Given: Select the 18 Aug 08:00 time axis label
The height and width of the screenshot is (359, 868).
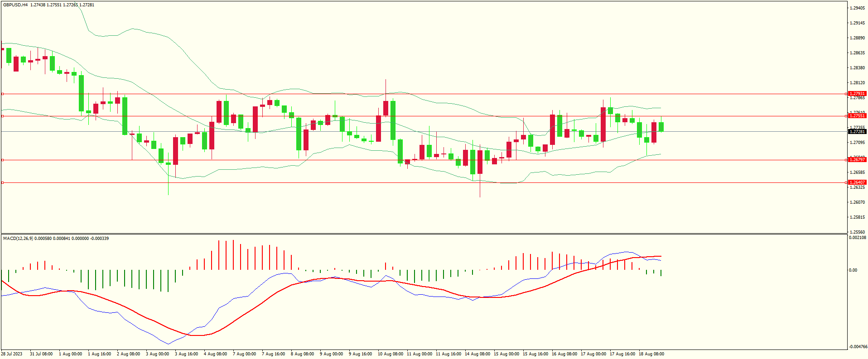Looking at the screenshot, I should point(651,354).
